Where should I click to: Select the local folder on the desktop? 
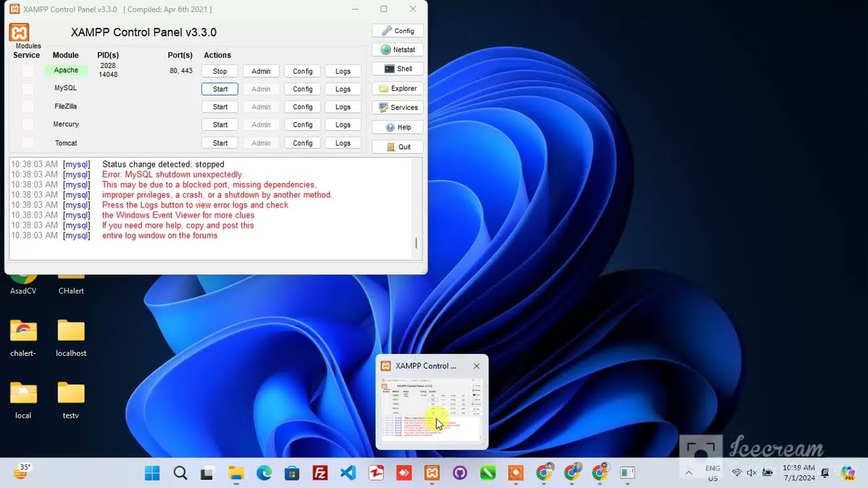pos(23,400)
